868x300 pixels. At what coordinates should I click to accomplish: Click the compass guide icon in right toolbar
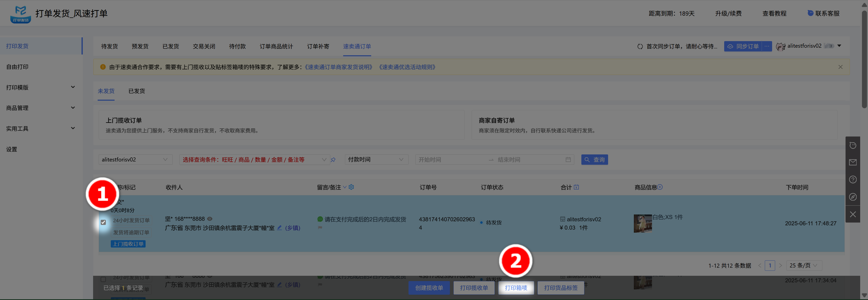click(853, 197)
